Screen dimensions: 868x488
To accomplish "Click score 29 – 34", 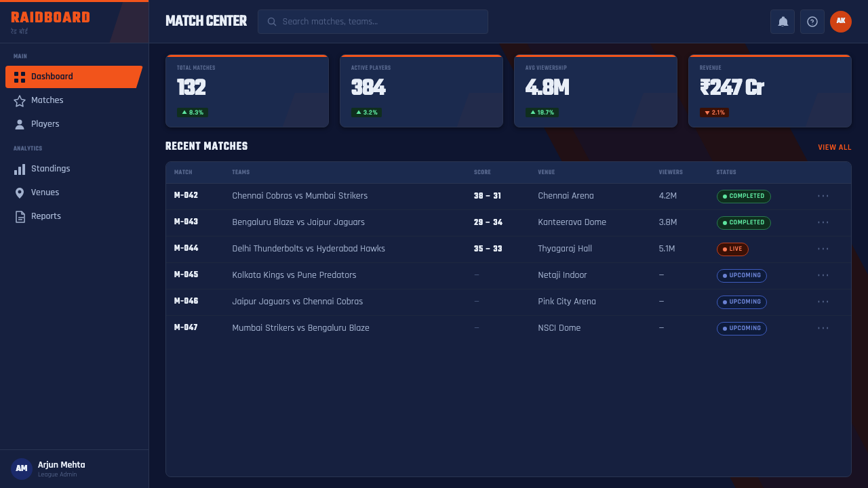I will point(488,222).
